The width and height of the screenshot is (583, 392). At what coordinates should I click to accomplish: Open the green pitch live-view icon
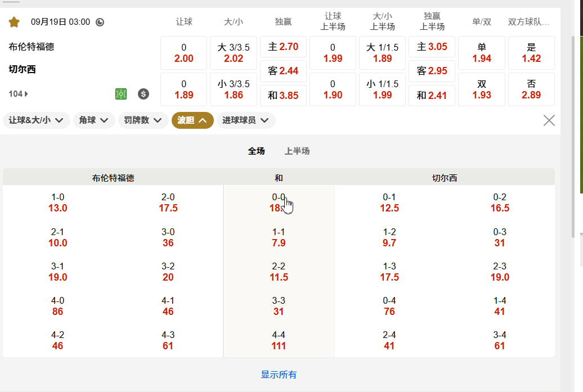click(121, 94)
